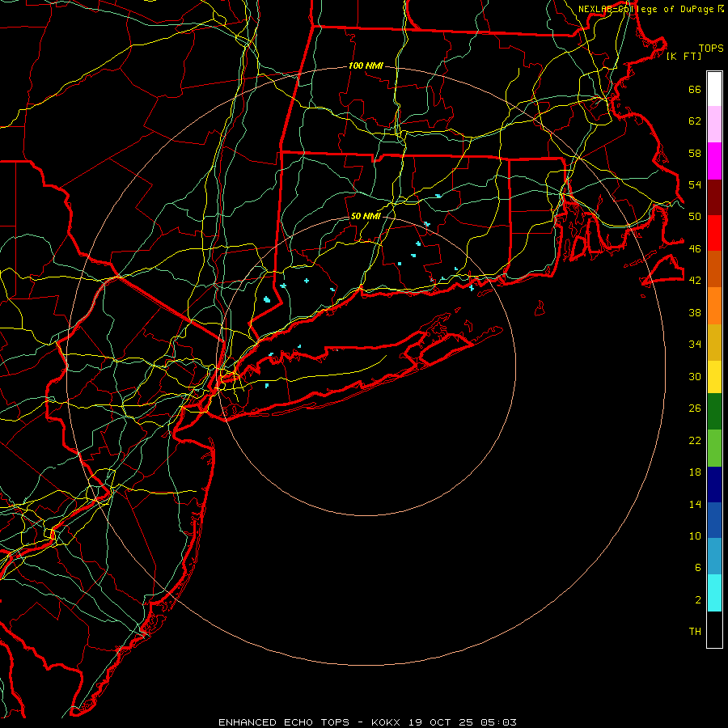This screenshot has height=728, width=728.
Task: Click the orange 42 kft legend swatch
Action: [x=714, y=306]
